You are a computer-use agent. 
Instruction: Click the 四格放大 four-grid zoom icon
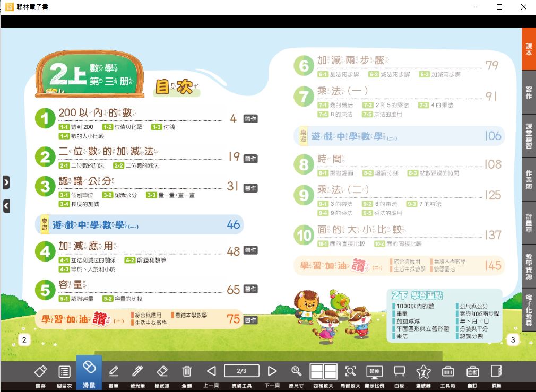point(323,371)
